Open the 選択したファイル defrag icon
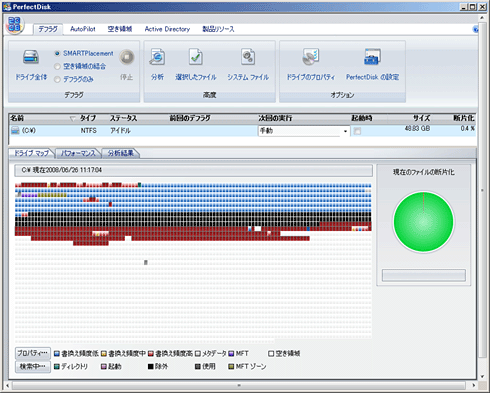490x393 pixels. (196, 57)
